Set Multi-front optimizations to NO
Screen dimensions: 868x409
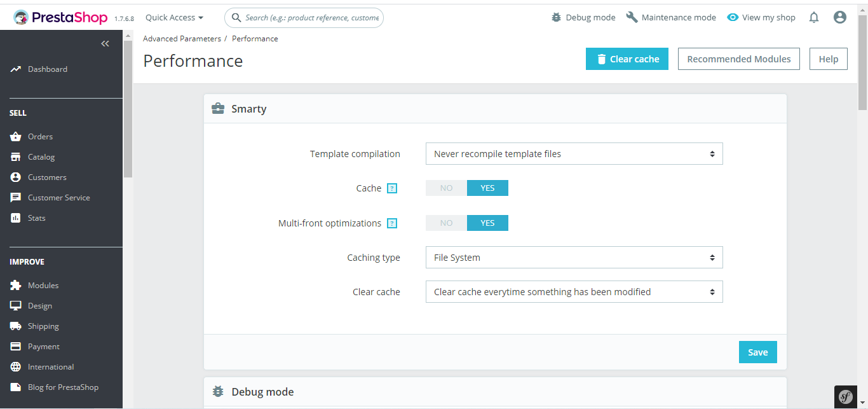click(x=446, y=223)
